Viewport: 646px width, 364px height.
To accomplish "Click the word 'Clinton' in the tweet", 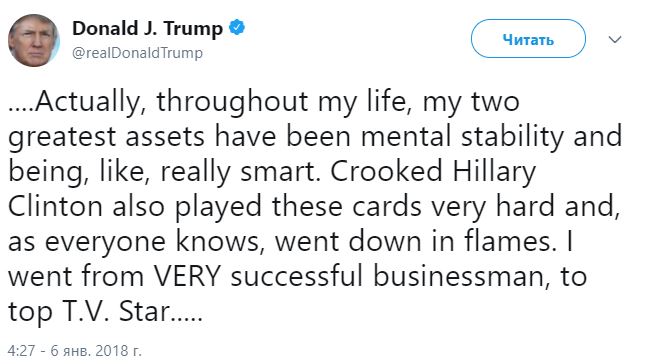I will [55, 206].
